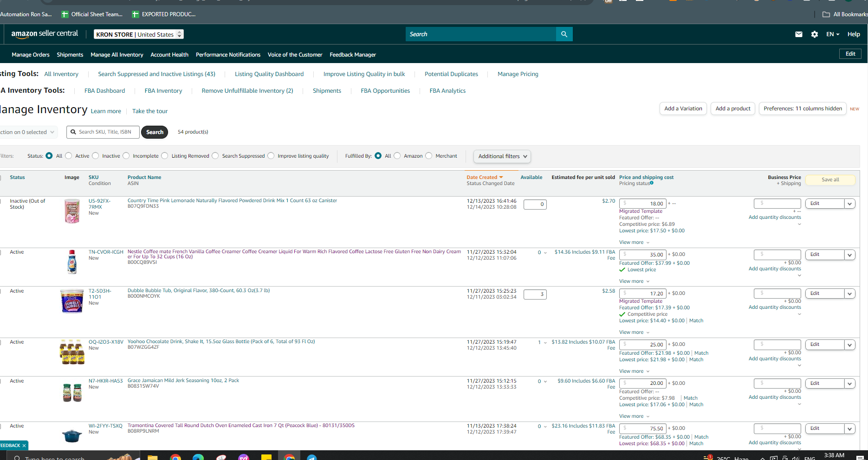Click the Add a Variation button

point(683,109)
